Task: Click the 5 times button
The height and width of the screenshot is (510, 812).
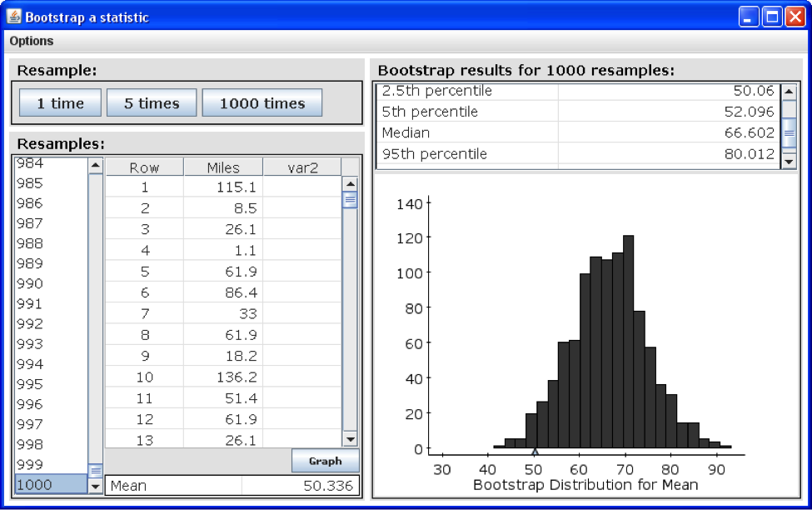Action: [x=151, y=102]
